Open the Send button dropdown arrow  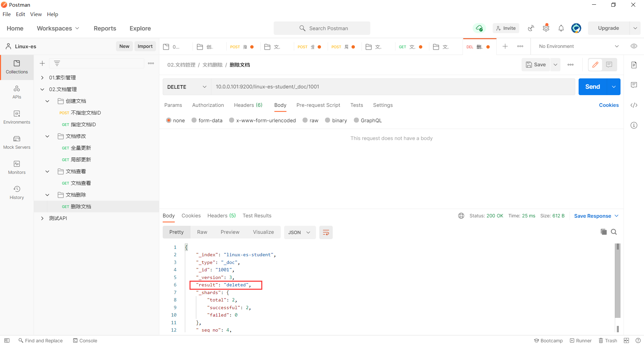(x=614, y=87)
